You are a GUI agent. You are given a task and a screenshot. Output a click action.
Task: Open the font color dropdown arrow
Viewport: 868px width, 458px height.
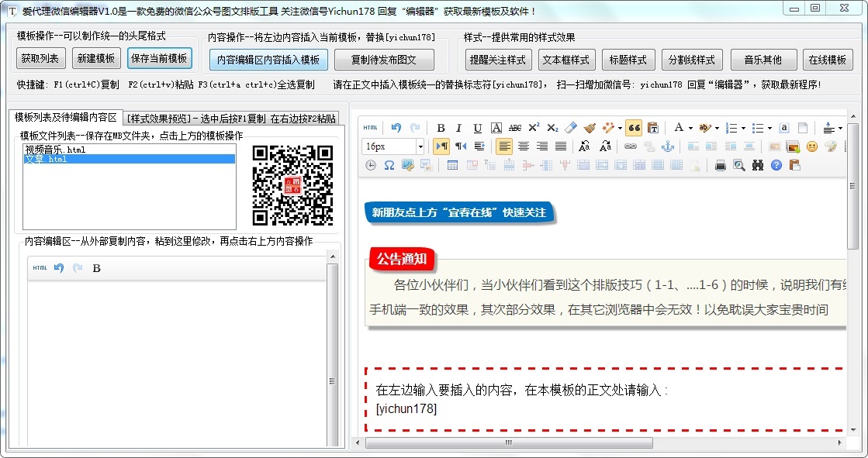[x=689, y=127]
